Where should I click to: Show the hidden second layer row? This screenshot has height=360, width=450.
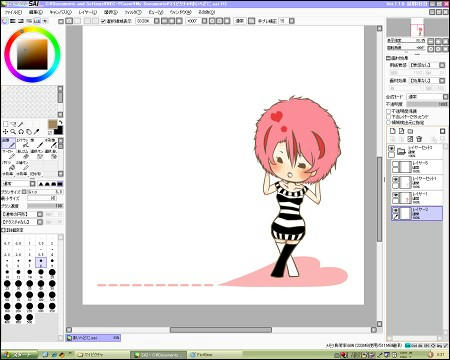[395, 164]
